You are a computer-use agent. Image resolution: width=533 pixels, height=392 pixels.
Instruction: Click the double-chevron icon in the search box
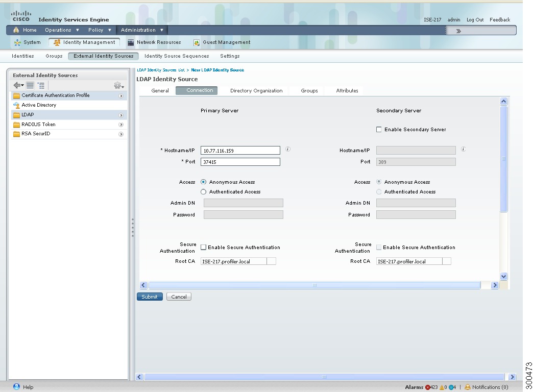pos(458,31)
